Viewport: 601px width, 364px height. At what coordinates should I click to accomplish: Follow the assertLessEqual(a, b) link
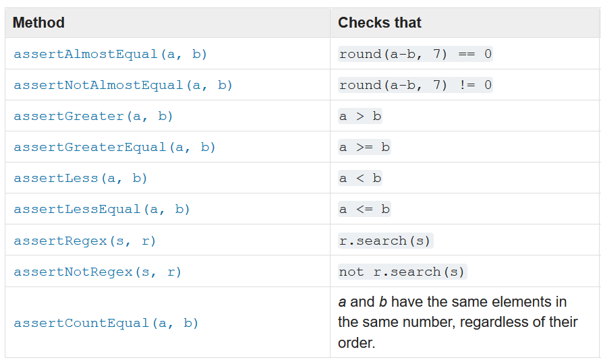click(102, 209)
